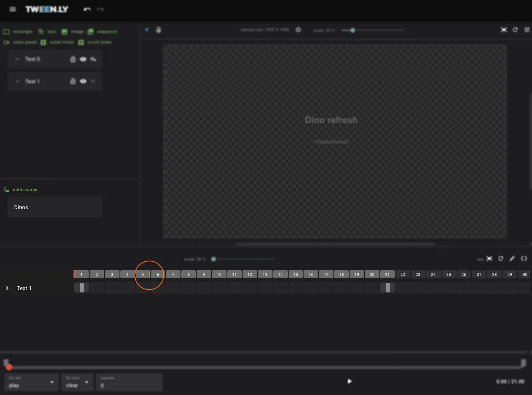Add a sequence element
The width and height of the screenshot is (532, 395).
102,31
